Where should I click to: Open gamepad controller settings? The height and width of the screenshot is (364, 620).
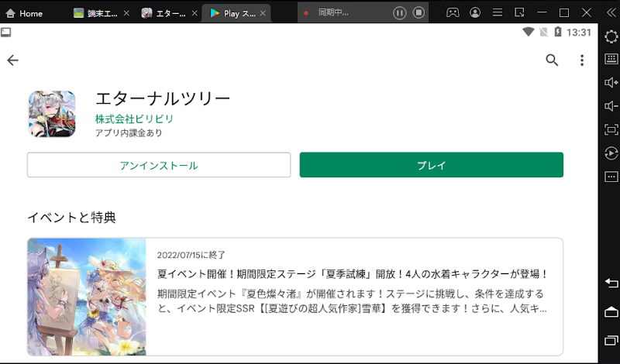[453, 12]
